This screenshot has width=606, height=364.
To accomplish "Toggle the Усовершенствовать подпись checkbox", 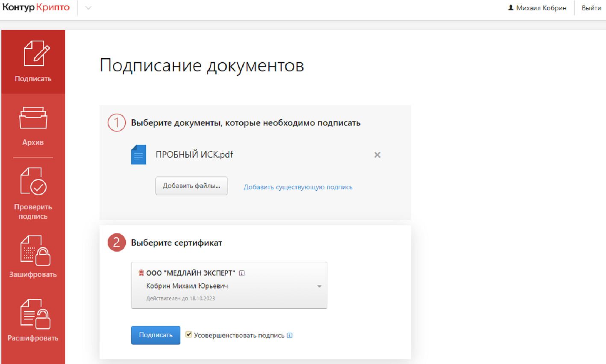I will pyautogui.click(x=188, y=335).
